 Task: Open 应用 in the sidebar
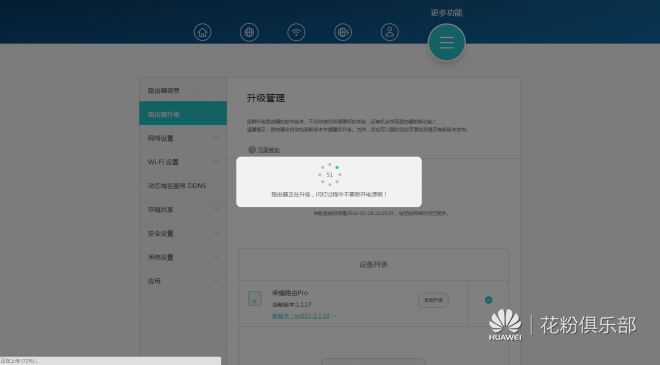click(183, 281)
